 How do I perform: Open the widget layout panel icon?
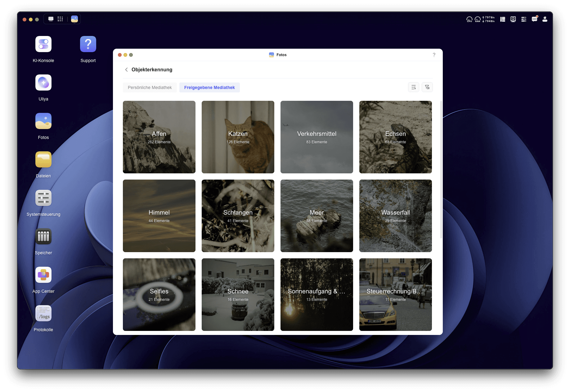point(503,19)
